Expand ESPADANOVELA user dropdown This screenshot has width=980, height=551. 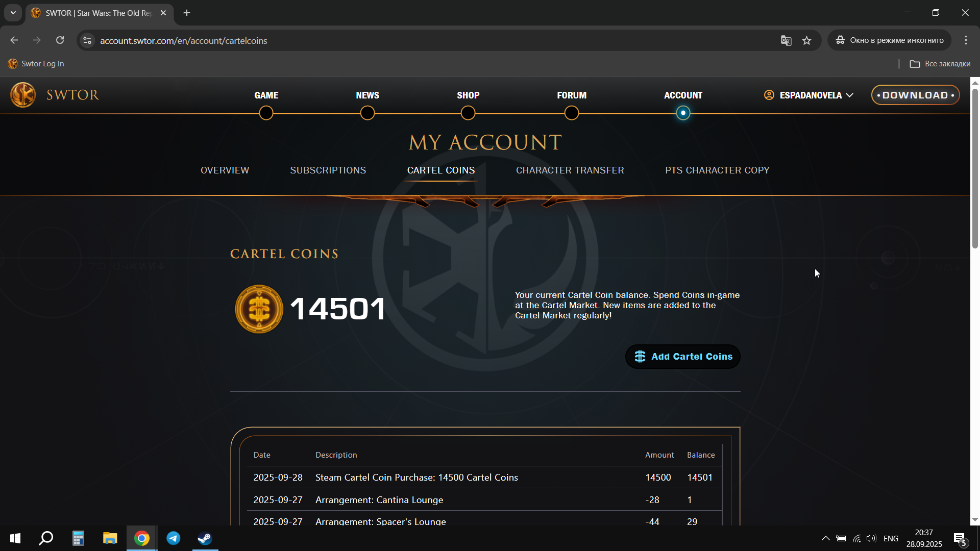tap(808, 95)
